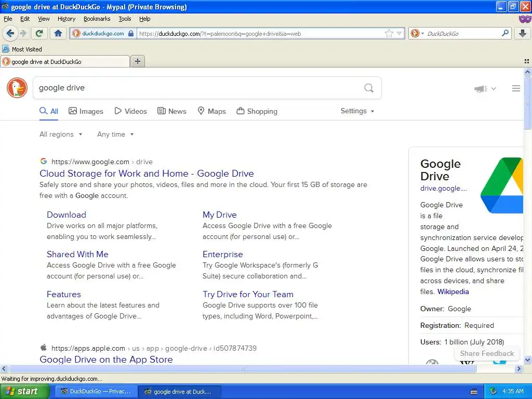This screenshot has width=532, height=399.
Task: Click the padlock icon in the address bar
Action: [x=130, y=33]
